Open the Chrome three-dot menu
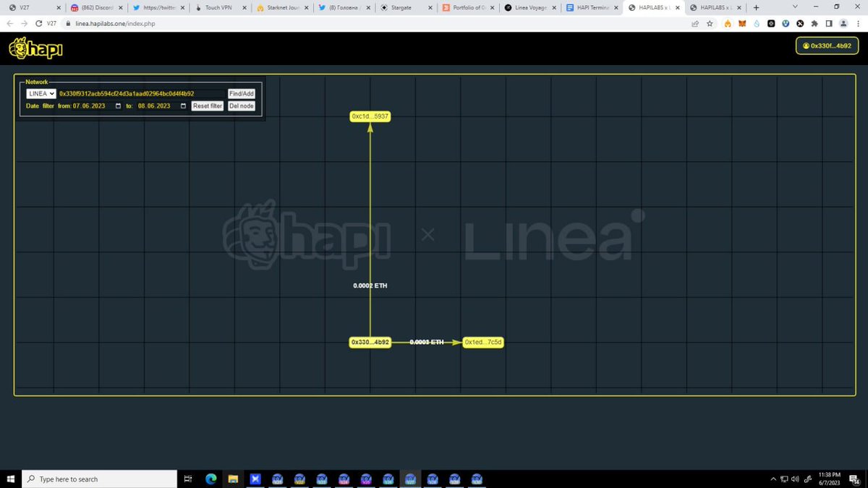The image size is (868, 488). pyautogui.click(x=858, y=23)
